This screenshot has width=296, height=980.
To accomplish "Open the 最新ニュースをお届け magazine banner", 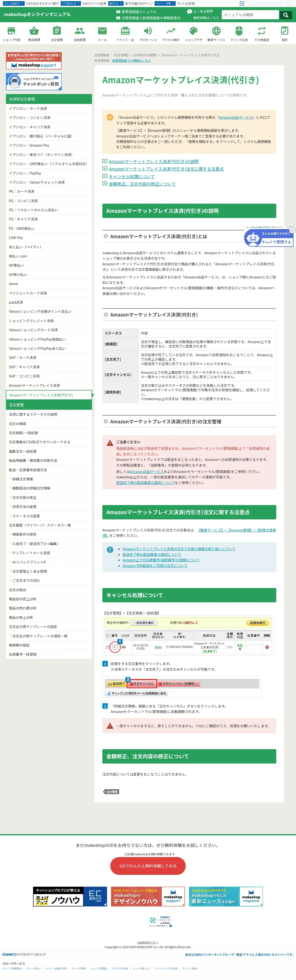I will click(226, 897).
